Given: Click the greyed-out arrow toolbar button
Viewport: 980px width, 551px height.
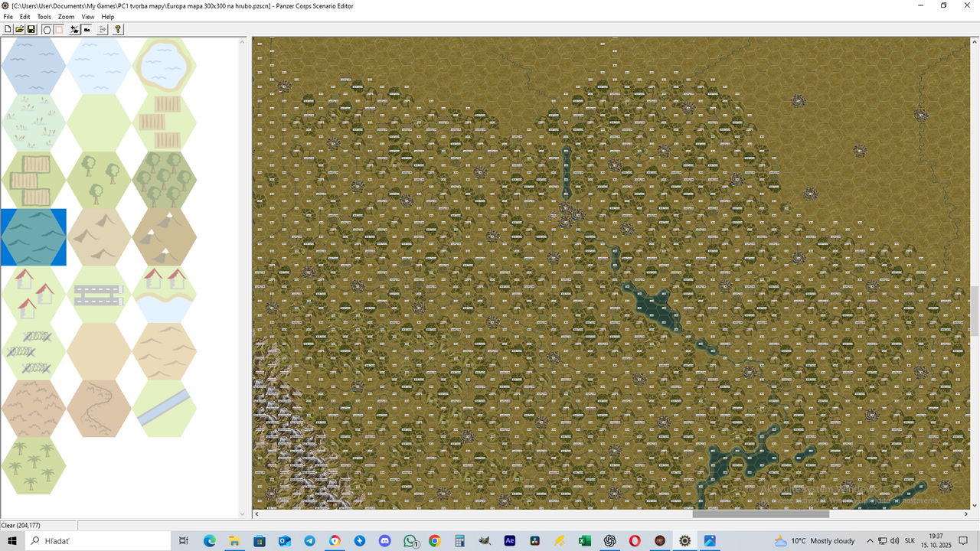Looking at the screenshot, I should (103, 29).
